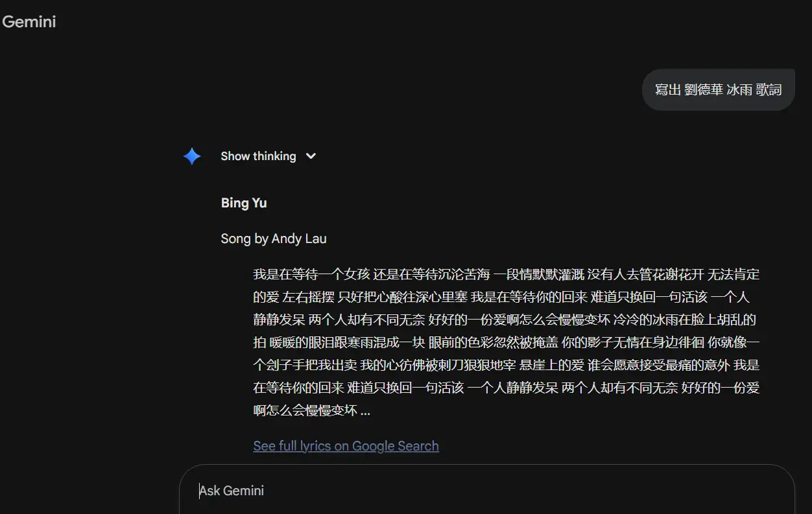This screenshot has height=514, width=812.
Task: Focus the "Ask Gemini" prompt placeholder
Action: 232,491
